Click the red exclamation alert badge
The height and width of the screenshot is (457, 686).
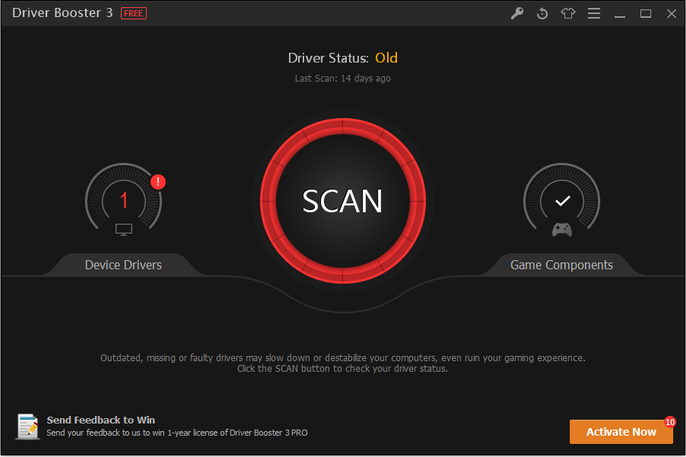point(158,181)
